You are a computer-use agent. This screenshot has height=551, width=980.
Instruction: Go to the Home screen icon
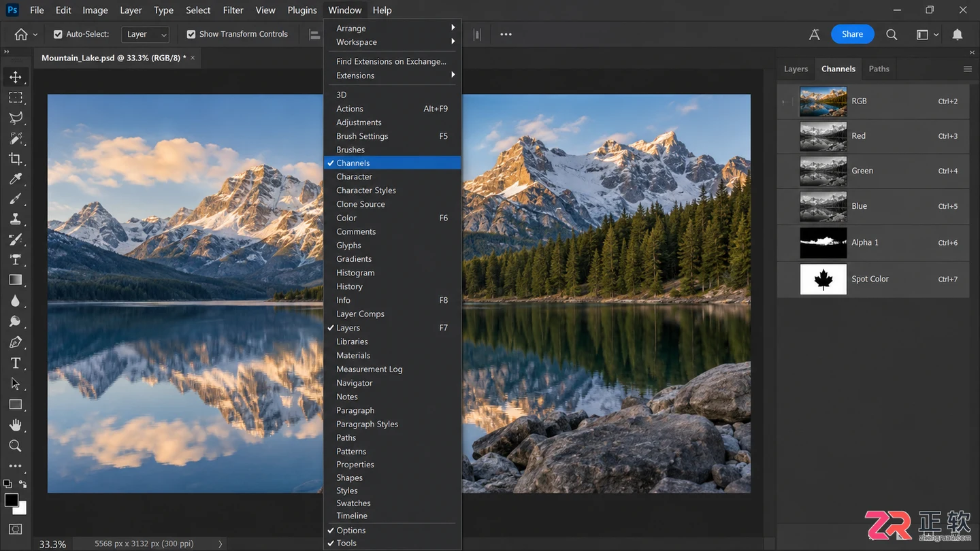click(x=21, y=34)
